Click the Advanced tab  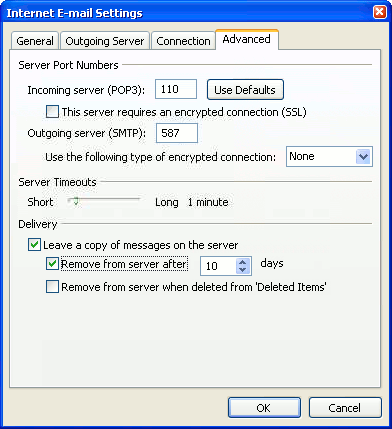point(247,39)
